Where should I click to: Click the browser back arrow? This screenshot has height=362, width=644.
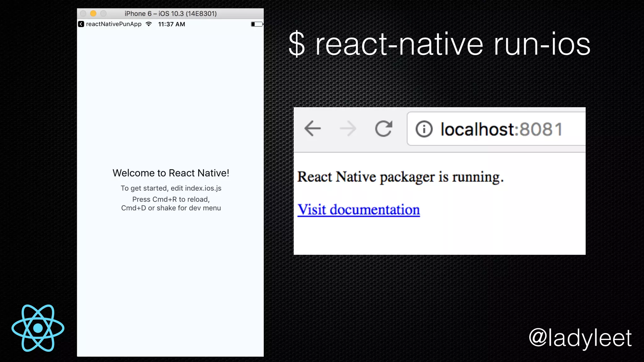click(x=313, y=129)
